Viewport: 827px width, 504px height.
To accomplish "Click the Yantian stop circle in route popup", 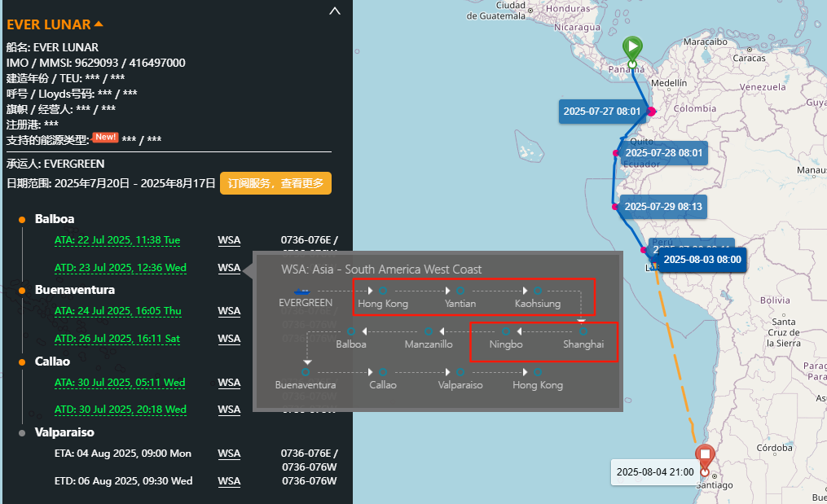I will [460, 291].
